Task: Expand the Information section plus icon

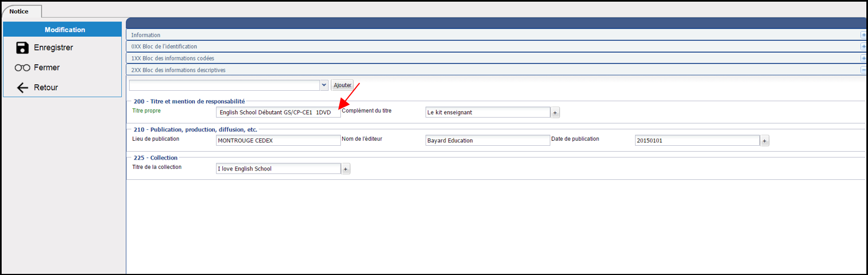Action: click(x=863, y=35)
